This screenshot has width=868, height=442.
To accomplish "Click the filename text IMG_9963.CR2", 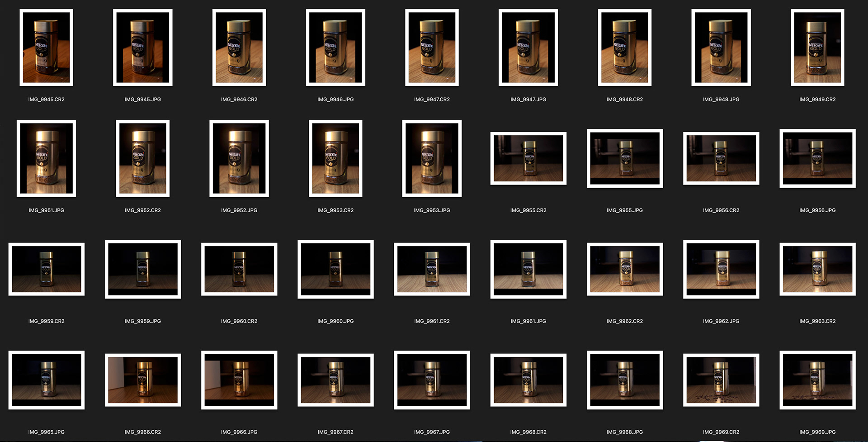I will point(817,321).
